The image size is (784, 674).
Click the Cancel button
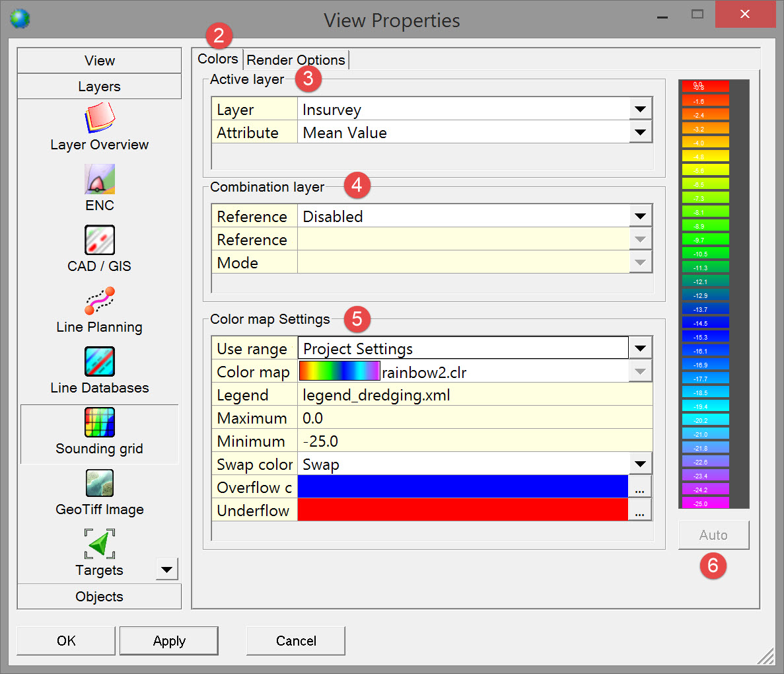(295, 641)
